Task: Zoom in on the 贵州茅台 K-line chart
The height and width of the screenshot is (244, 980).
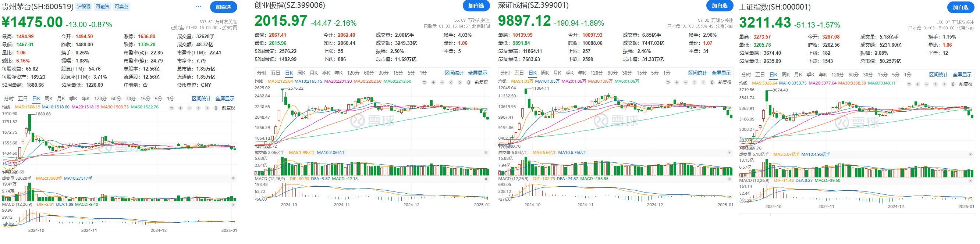Action: tap(180, 108)
